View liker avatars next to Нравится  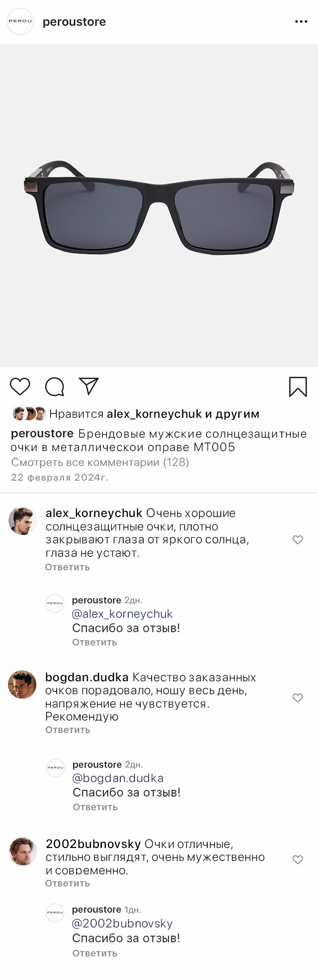tap(29, 414)
